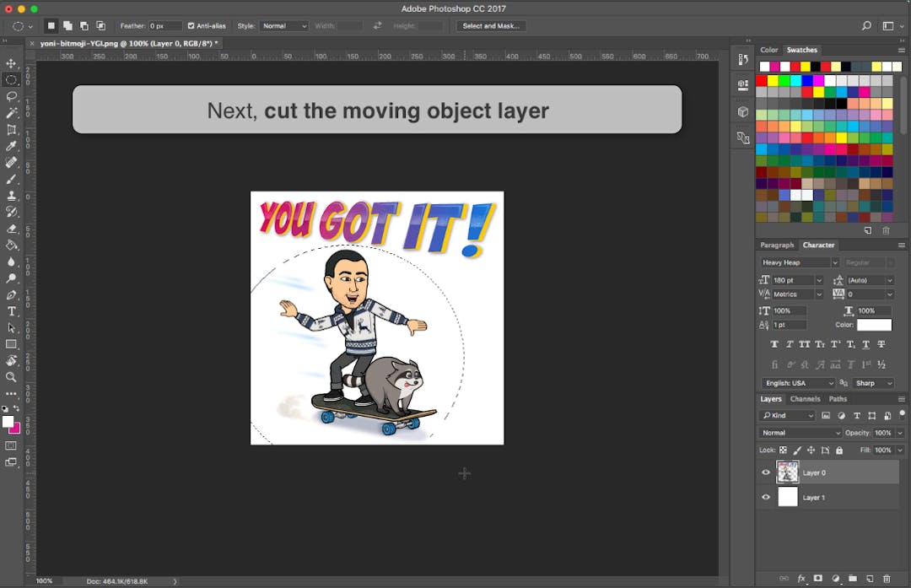
Task: Choose the Eyedropper tool
Action: pos(12,146)
